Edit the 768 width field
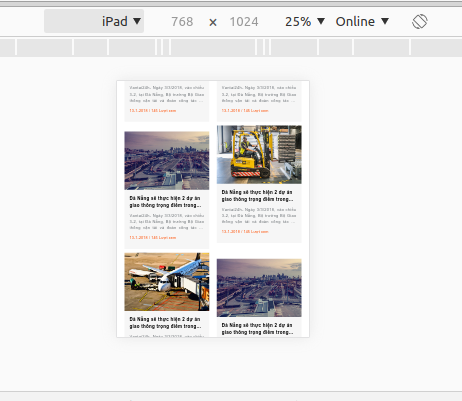Screen dimensions: 462x401 [182, 22]
